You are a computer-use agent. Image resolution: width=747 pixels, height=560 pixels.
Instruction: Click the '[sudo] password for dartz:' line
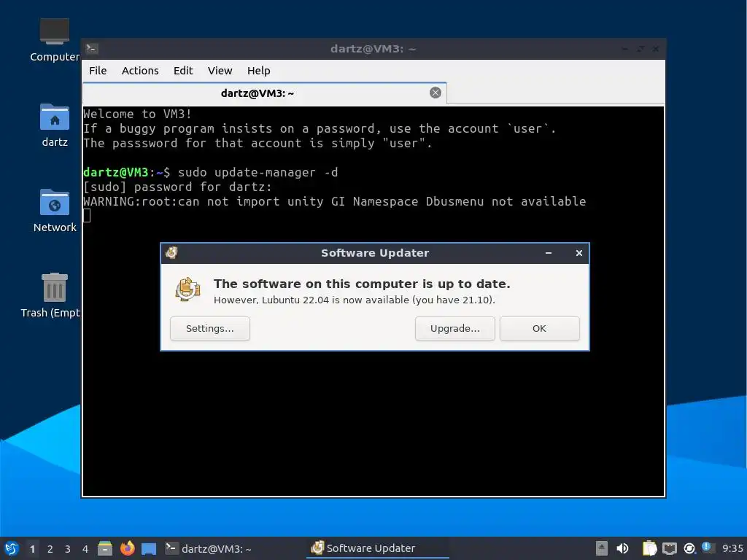click(177, 187)
